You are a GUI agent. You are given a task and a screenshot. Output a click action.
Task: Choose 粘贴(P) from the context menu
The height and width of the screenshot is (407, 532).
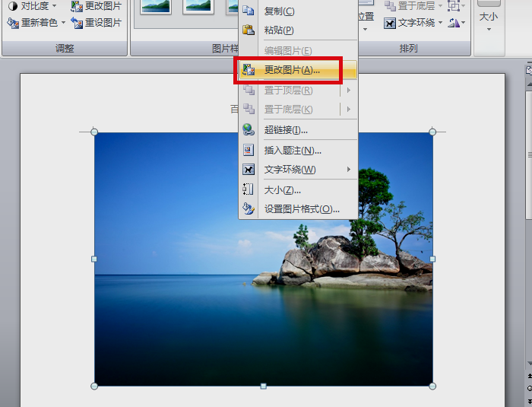[298, 30]
